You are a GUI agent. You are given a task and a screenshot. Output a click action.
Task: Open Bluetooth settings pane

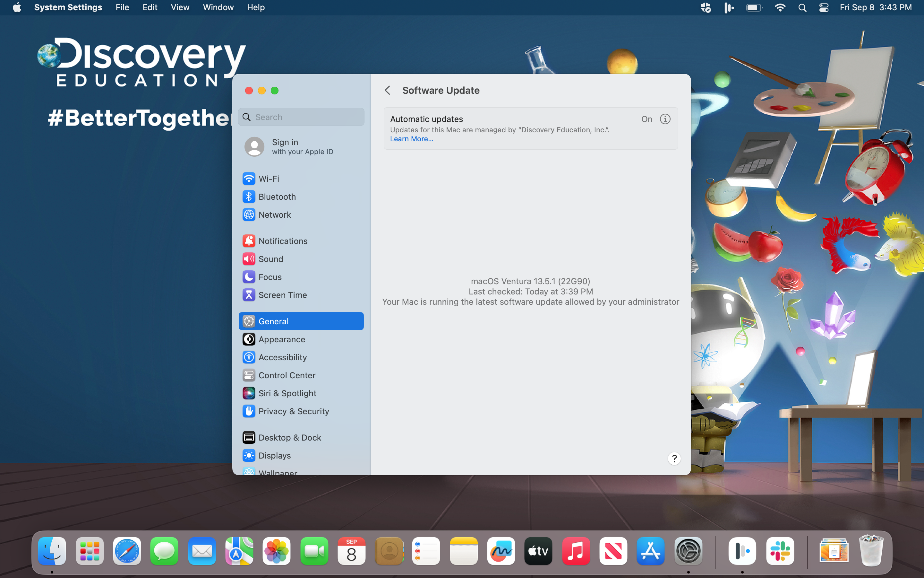(301, 197)
